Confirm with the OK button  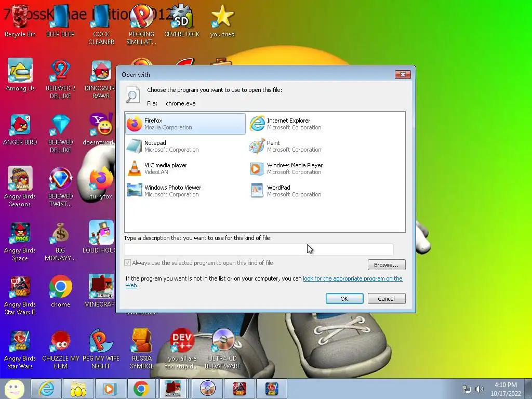(344, 299)
